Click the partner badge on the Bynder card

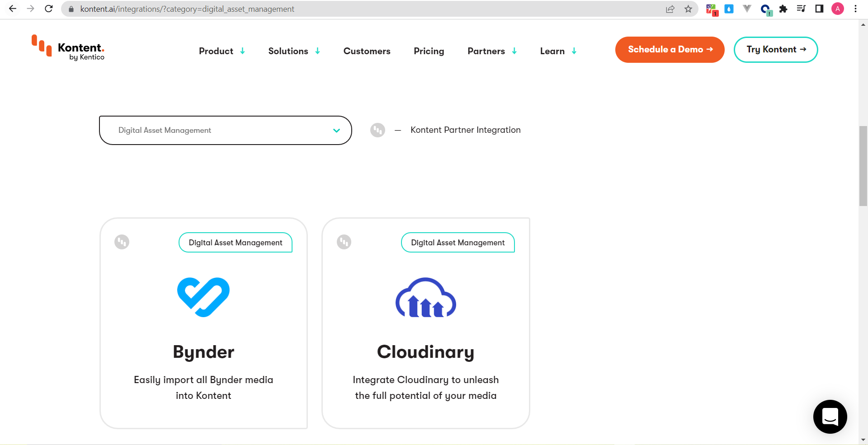pos(121,242)
